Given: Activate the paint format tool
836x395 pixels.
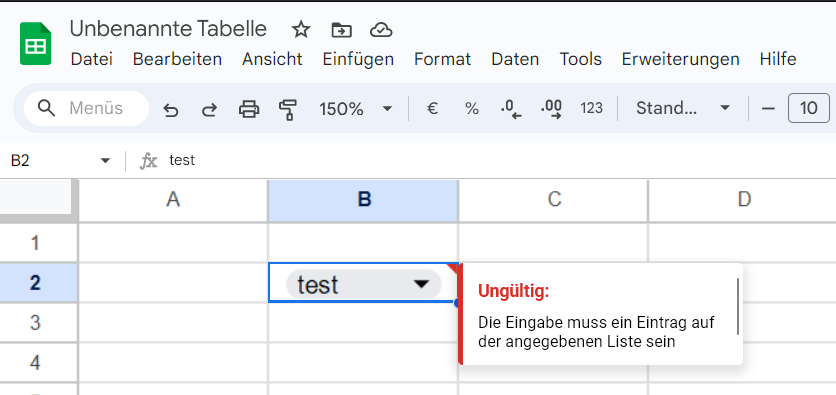Looking at the screenshot, I should pyautogui.click(x=288, y=109).
